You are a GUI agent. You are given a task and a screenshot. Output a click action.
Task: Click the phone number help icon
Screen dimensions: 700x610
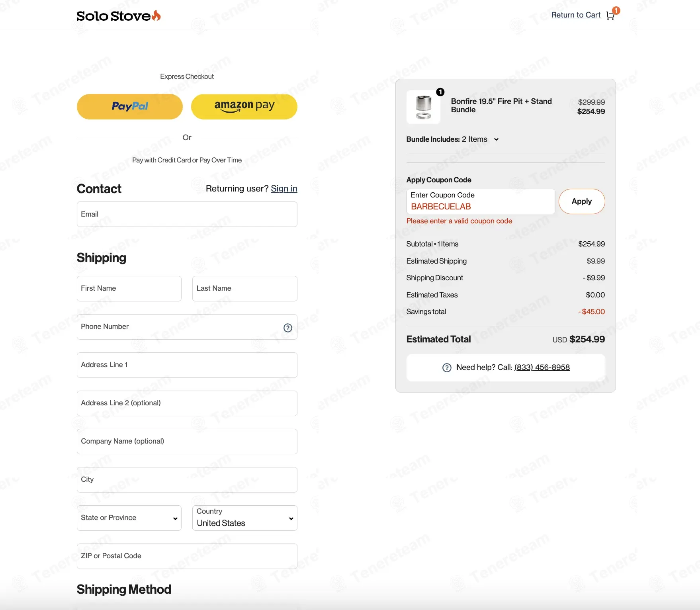pyautogui.click(x=288, y=328)
